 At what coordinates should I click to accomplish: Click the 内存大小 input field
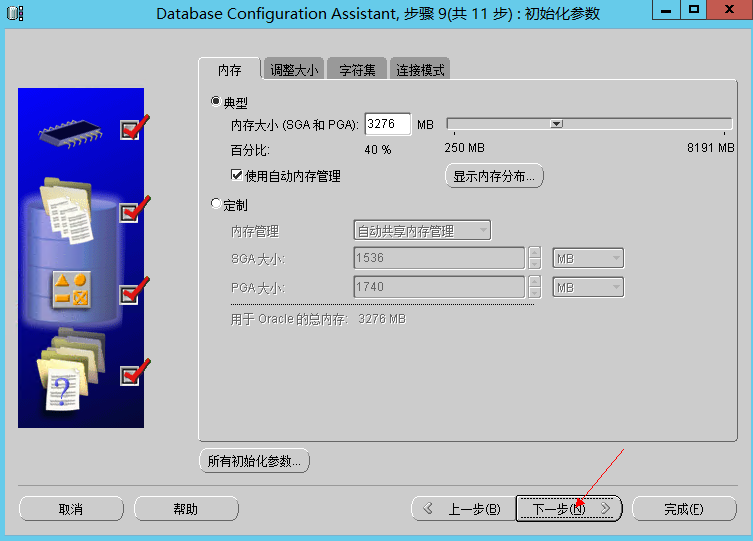388,124
